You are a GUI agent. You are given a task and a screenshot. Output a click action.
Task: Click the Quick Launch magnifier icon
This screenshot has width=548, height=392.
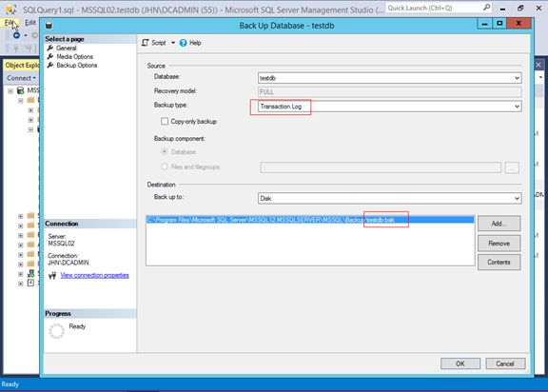coord(486,8)
